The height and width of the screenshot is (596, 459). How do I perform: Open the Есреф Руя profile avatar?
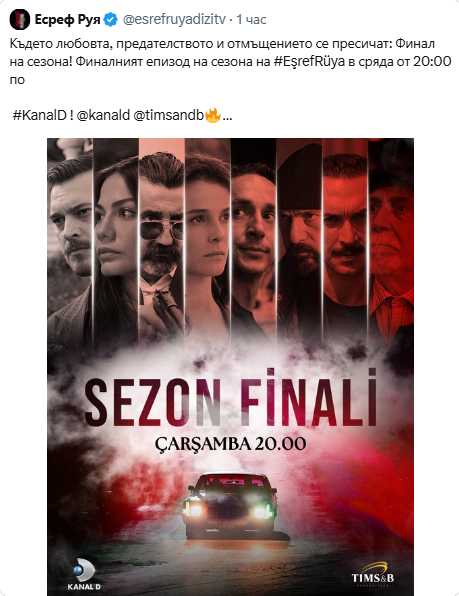click(20, 19)
